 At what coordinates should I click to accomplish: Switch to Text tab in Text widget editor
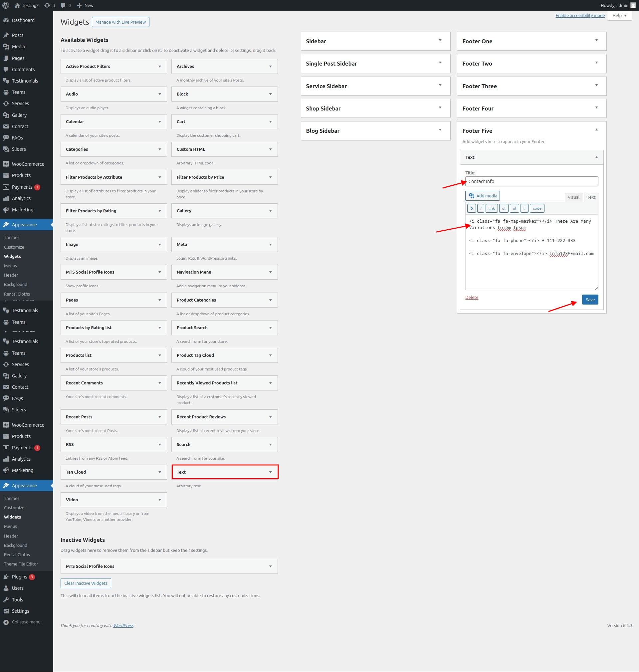(591, 197)
